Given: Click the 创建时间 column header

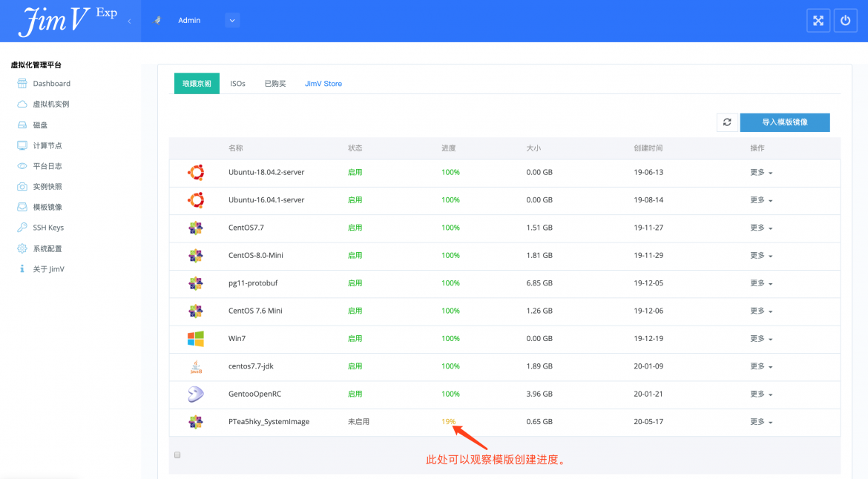Looking at the screenshot, I should pyautogui.click(x=648, y=148).
